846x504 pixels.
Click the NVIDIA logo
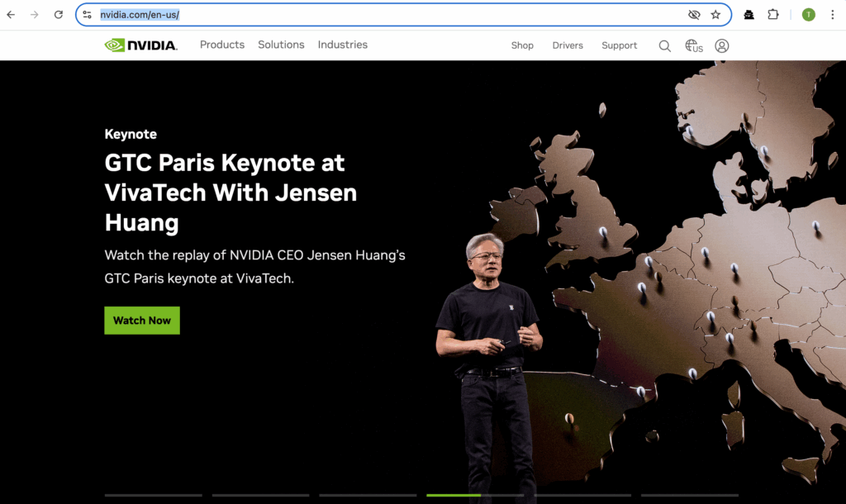point(140,45)
